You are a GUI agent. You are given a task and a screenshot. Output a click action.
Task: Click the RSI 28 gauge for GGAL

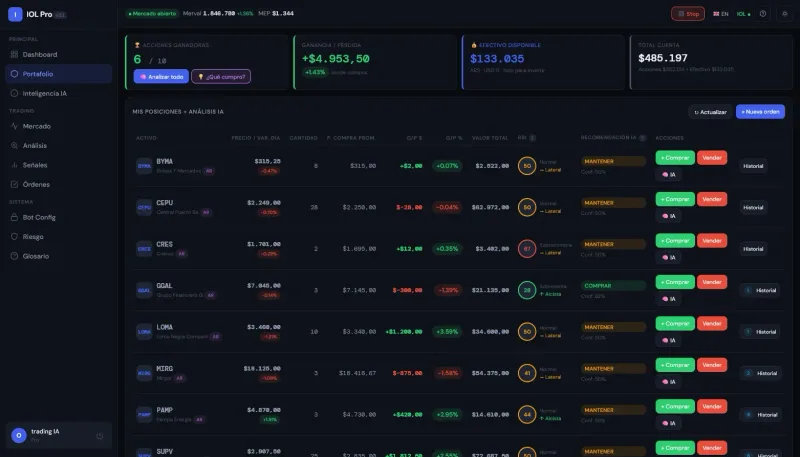527,290
